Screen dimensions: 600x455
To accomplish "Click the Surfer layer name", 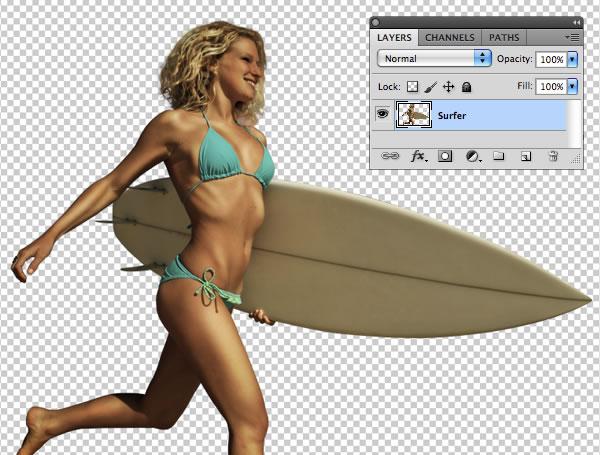I will [x=452, y=116].
